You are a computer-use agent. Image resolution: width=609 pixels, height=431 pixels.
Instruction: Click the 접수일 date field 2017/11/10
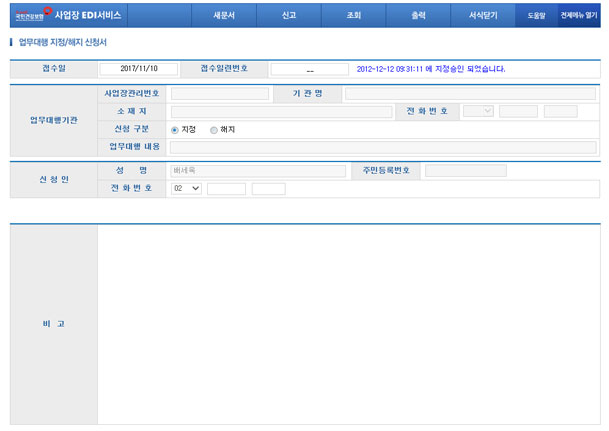pos(139,69)
